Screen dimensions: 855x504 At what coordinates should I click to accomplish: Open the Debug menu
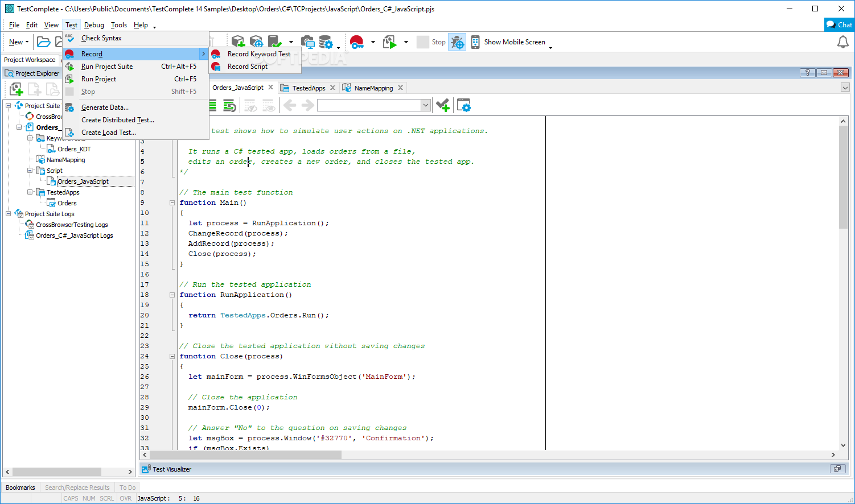tap(94, 25)
